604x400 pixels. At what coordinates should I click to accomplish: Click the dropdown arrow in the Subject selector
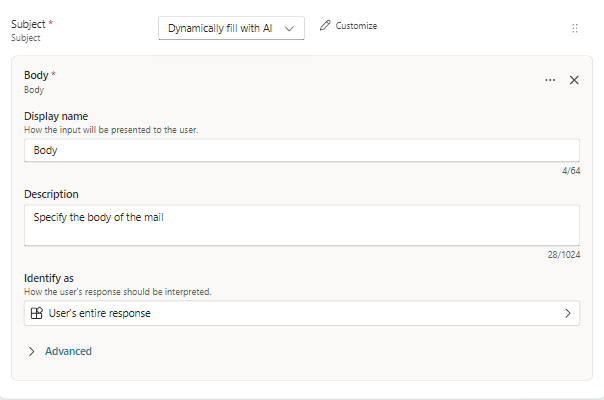tap(290, 29)
